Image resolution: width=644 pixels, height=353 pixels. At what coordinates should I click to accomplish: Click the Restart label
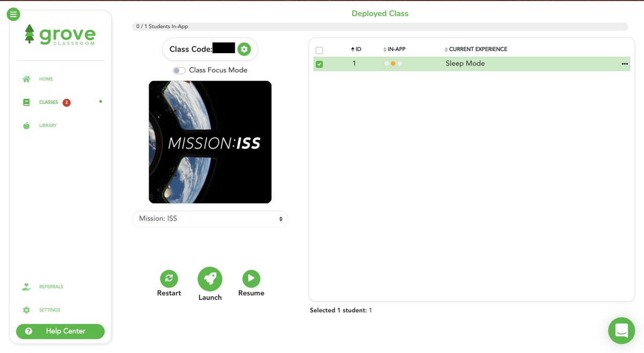169,293
